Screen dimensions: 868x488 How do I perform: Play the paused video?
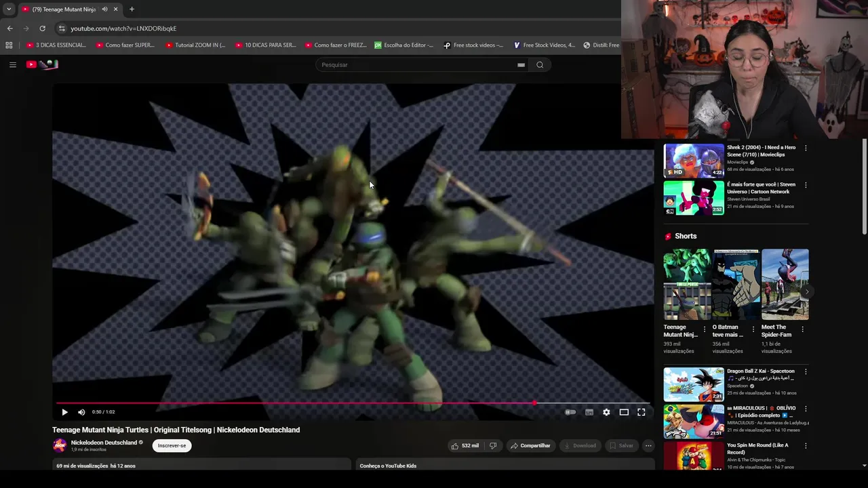click(64, 412)
